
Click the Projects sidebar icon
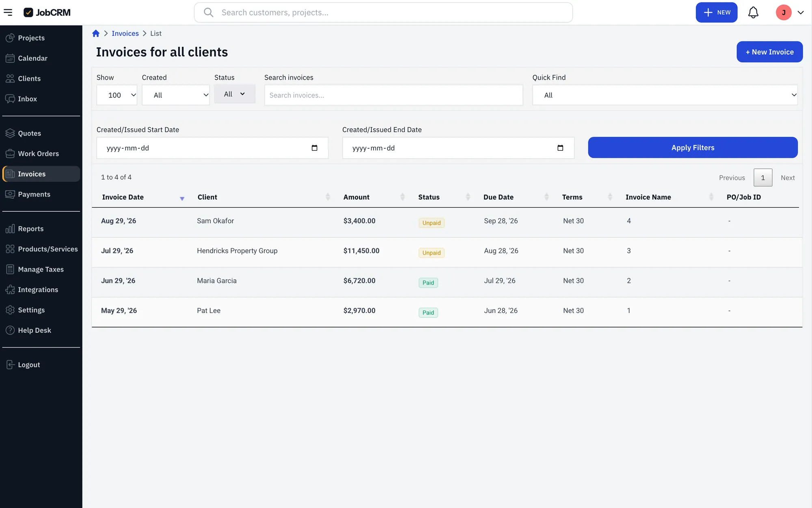[10, 38]
